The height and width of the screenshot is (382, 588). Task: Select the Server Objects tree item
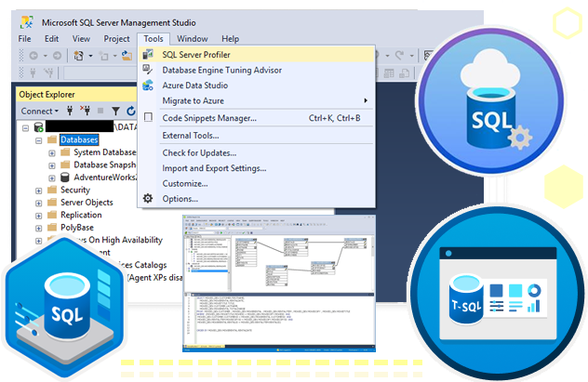tap(87, 203)
